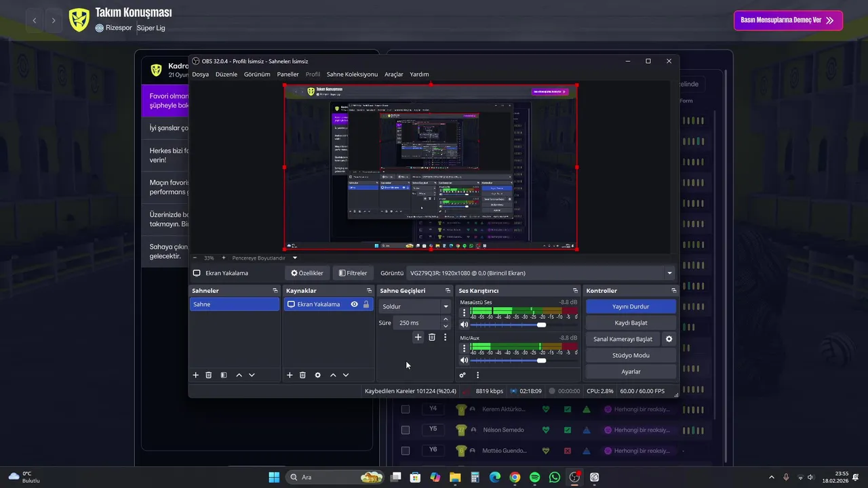The width and height of the screenshot is (868, 488).
Task: Check the box for Nélson Semedo row
Action: pos(406,430)
